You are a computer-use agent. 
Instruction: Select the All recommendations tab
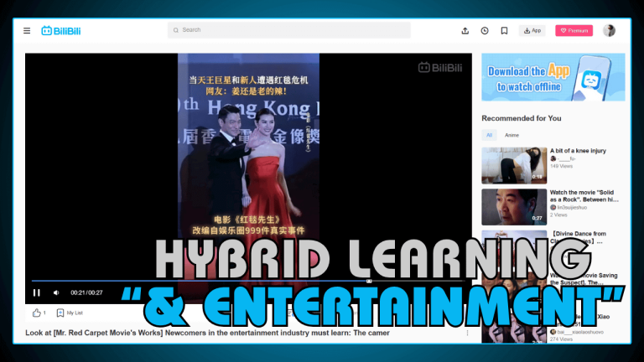click(x=490, y=135)
